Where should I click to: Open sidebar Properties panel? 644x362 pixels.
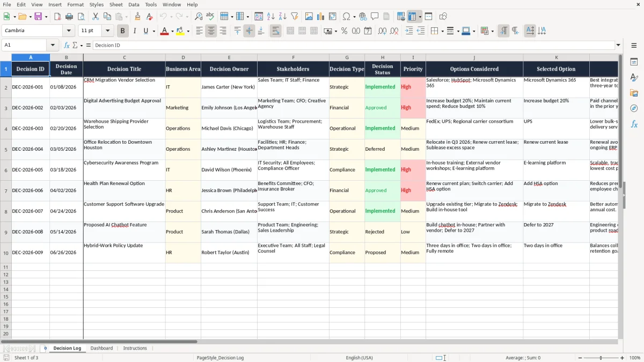634,62
